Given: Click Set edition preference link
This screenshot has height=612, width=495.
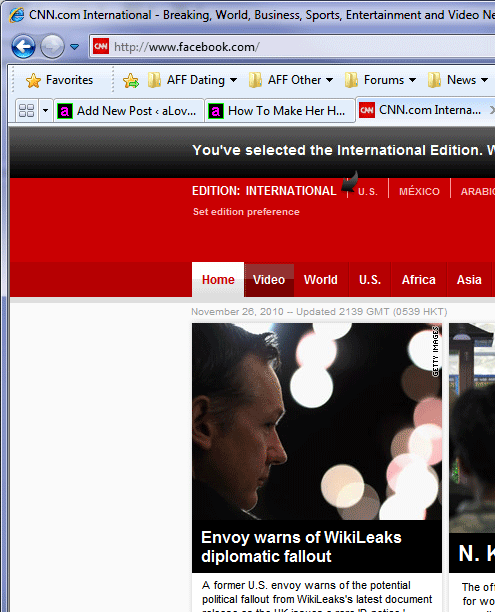Looking at the screenshot, I should pyautogui.click(x=246, y=212).
